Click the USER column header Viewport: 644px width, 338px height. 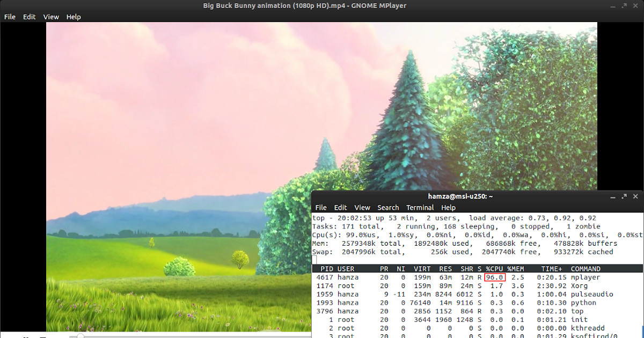(346, 269)
